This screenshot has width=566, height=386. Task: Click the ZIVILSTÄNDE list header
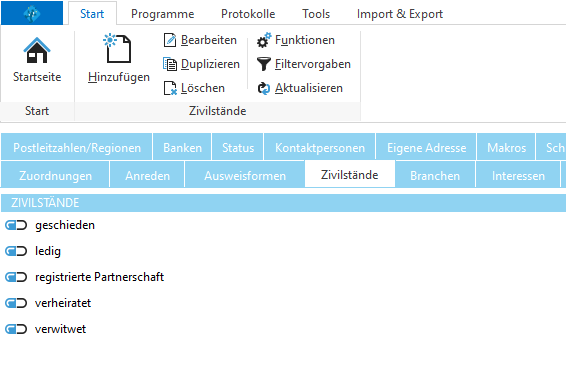[283, 203]
